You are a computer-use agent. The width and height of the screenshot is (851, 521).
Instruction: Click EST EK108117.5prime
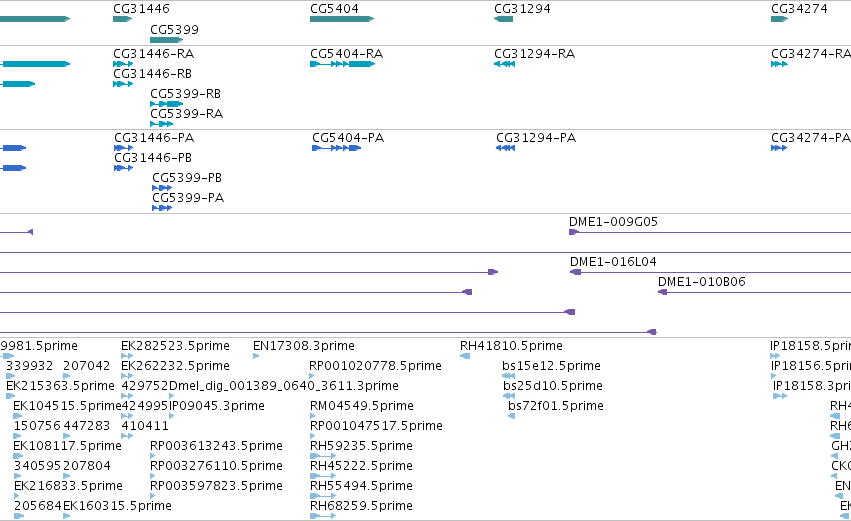[x=67, y=447]
